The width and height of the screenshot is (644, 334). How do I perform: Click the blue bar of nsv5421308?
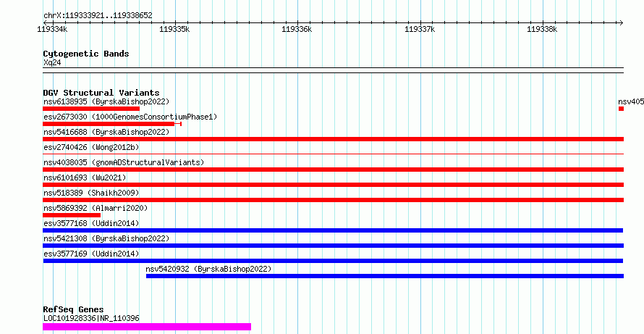(334, 246)
